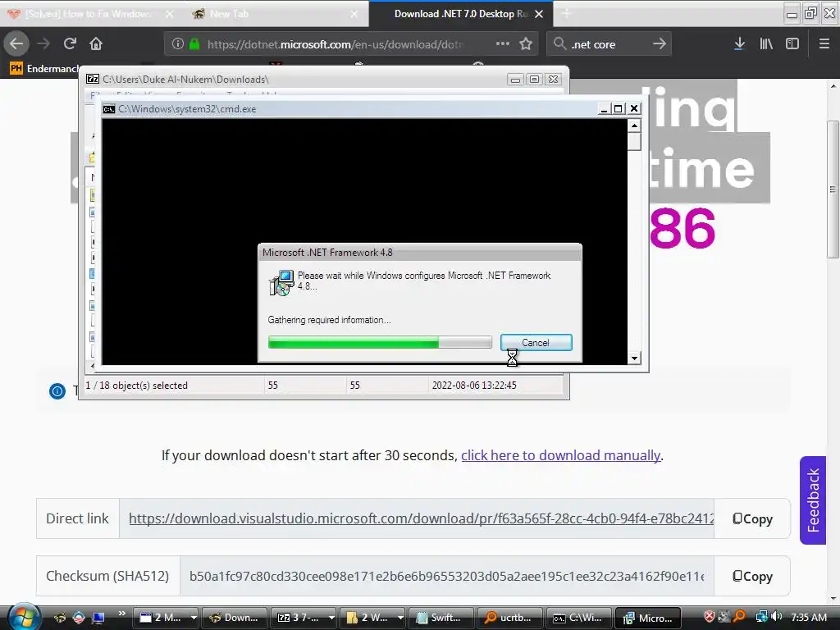
Task: Reload the current page
Action: (x=70, y=44)
